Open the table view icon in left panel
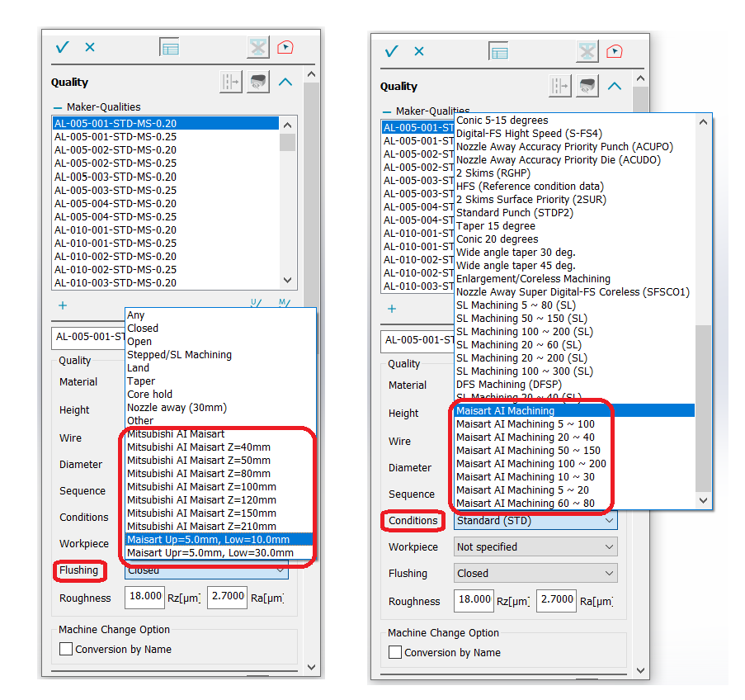This screenshot has width=745, height=700. point(169,48)
